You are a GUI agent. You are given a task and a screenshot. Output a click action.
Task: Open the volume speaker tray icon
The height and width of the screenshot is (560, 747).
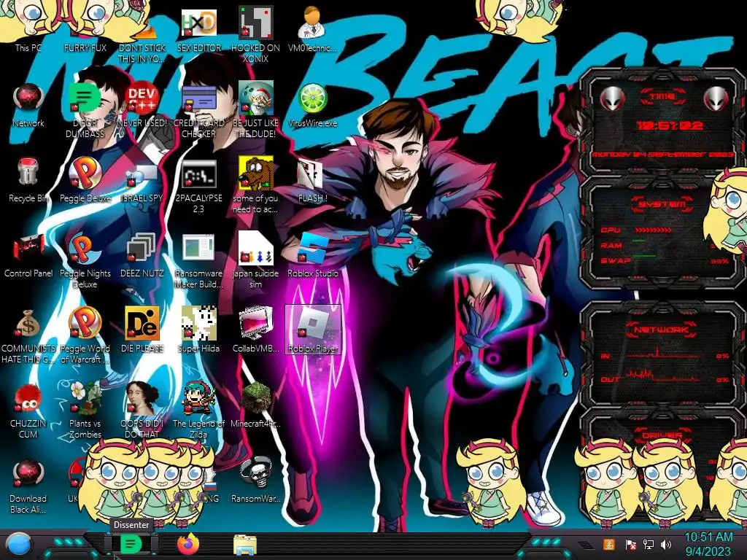[x=666, y=544]
